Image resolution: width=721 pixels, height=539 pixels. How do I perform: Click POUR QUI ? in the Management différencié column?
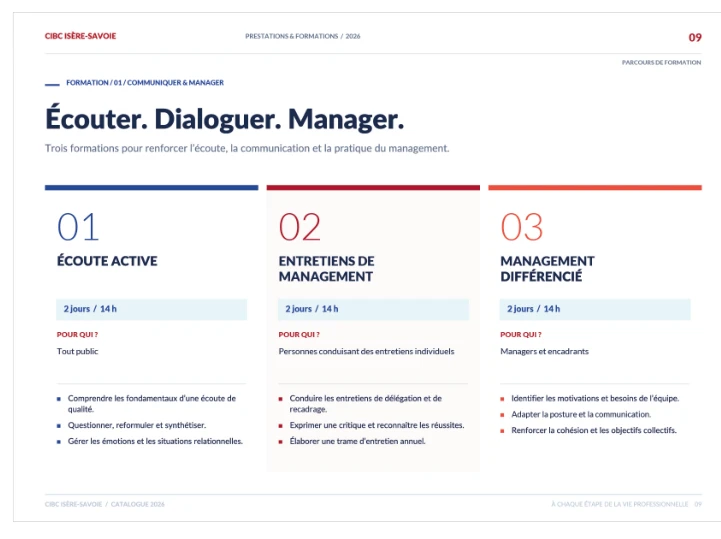(x=521, y=334)
